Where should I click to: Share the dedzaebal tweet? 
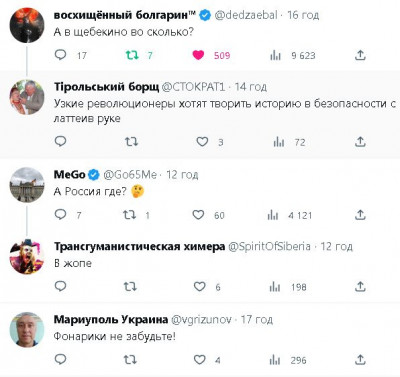(360, 55)
